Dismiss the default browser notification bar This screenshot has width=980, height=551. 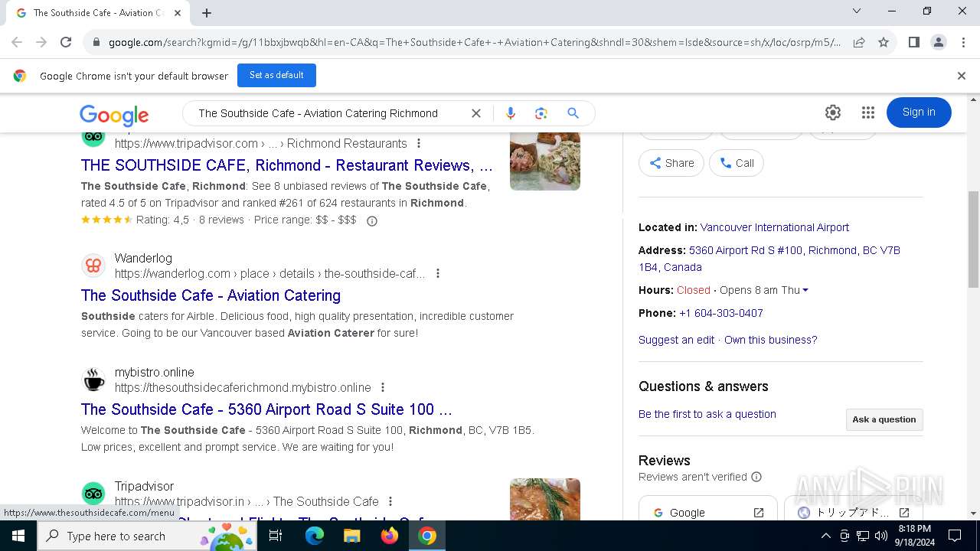(961, 76)
